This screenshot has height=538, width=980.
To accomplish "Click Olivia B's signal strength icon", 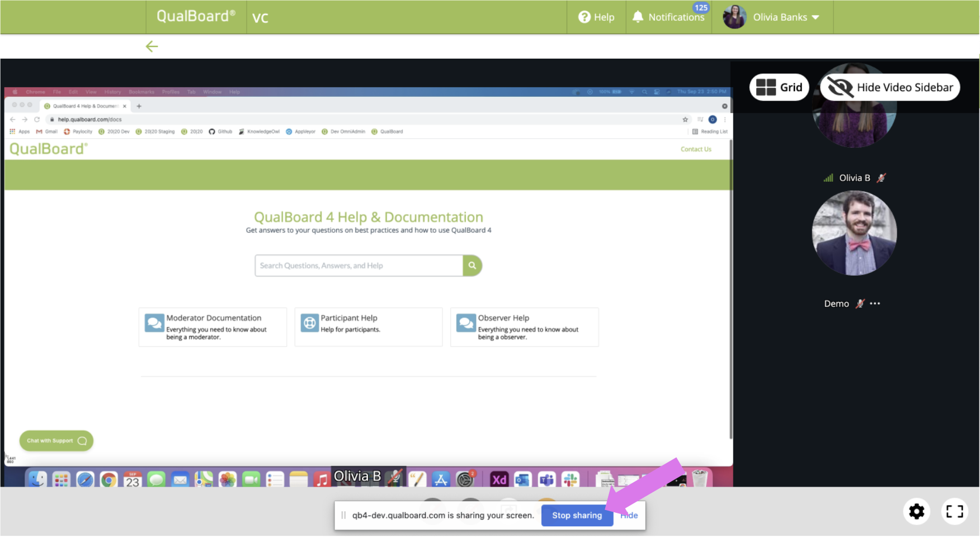I will (x=828, y=178).
